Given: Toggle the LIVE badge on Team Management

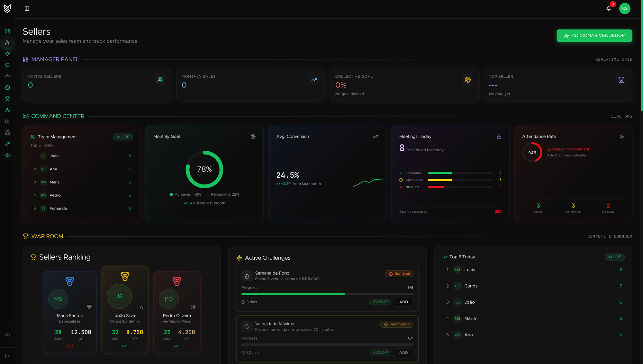Looking at the screenshot, I should point(123,137).
